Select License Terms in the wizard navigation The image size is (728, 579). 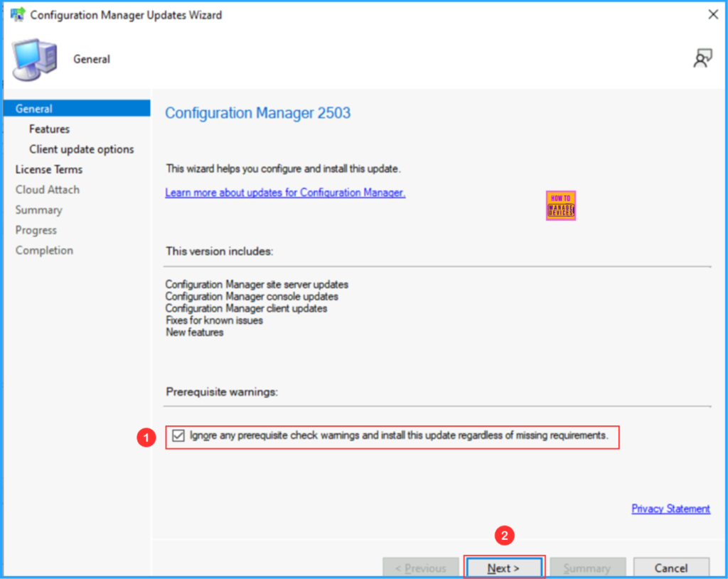pyautogui.click(x=49, y=169)
